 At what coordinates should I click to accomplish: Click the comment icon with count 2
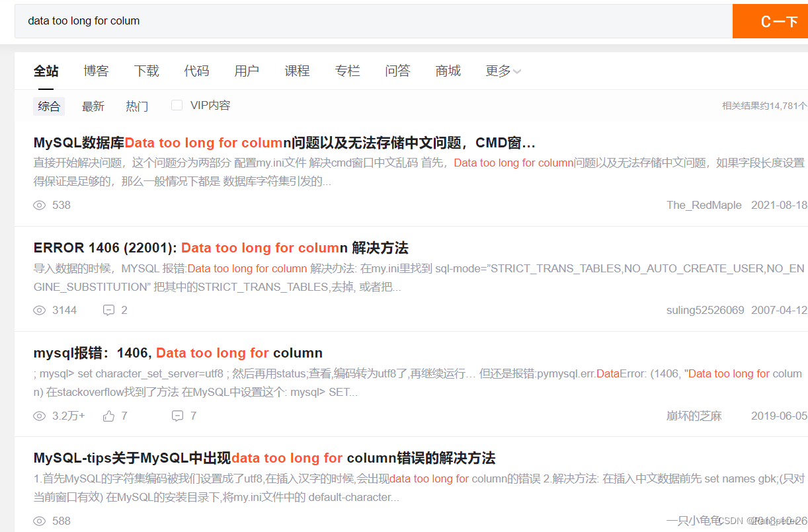[x=109, y=311]
